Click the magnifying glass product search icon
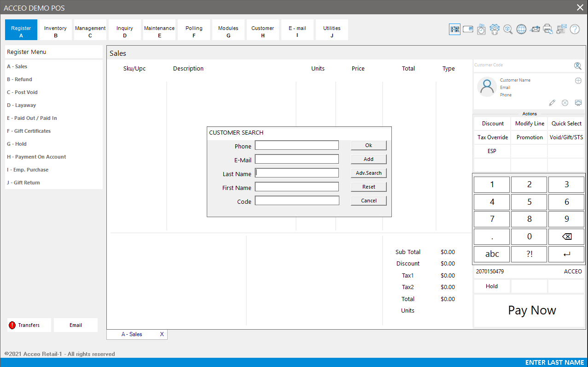The image size is (588, 367). click(508, 29)
